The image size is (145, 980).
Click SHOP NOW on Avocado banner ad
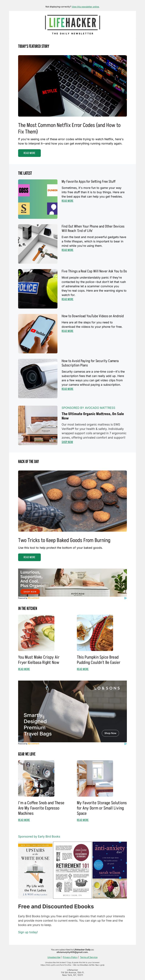point(30,592)
